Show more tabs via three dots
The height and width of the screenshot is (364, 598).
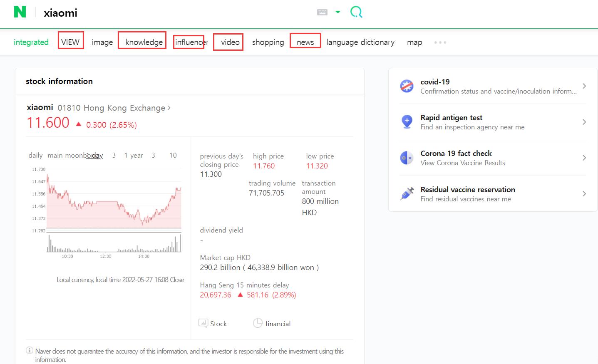440,42
